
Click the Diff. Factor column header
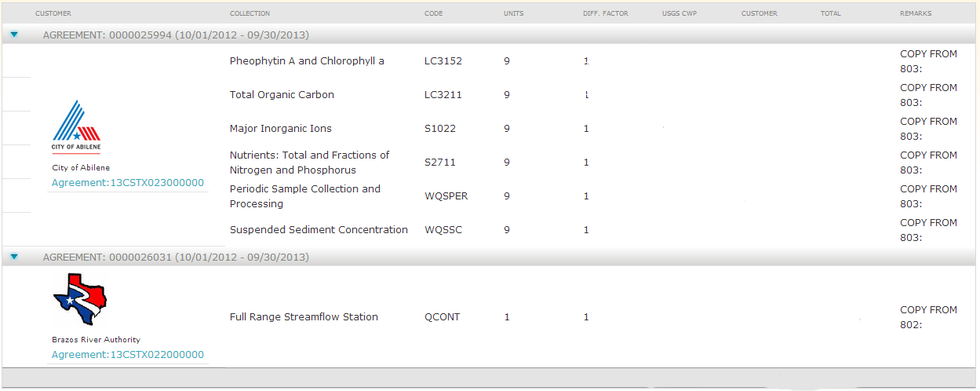(x=605, y=13)
